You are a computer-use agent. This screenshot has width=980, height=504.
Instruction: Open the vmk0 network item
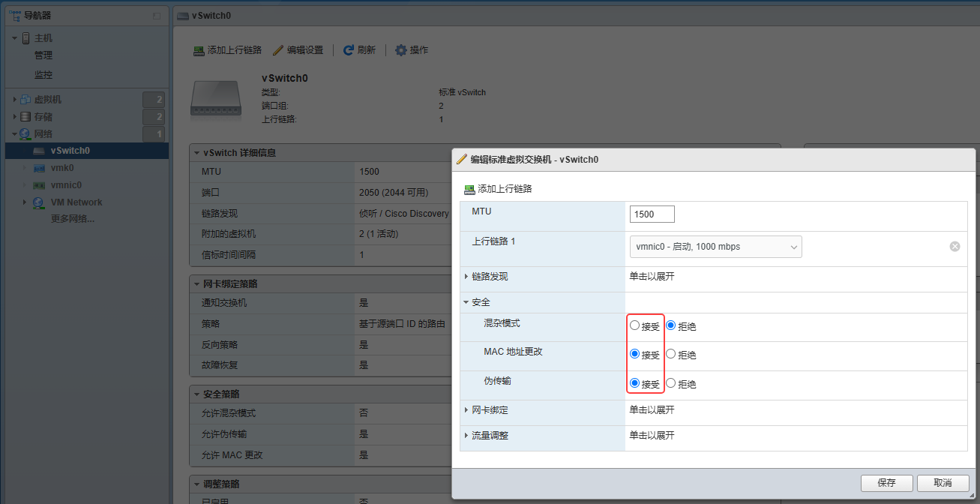61,168
